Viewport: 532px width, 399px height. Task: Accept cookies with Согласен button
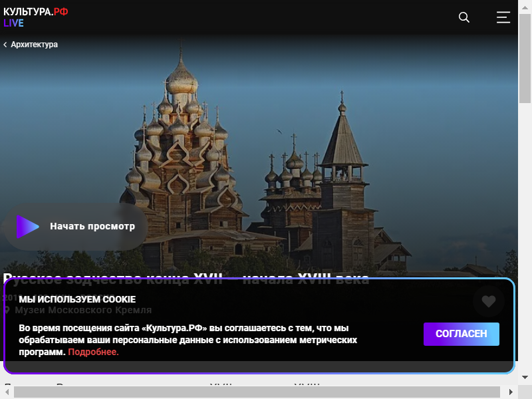click(x=461, y=334)
